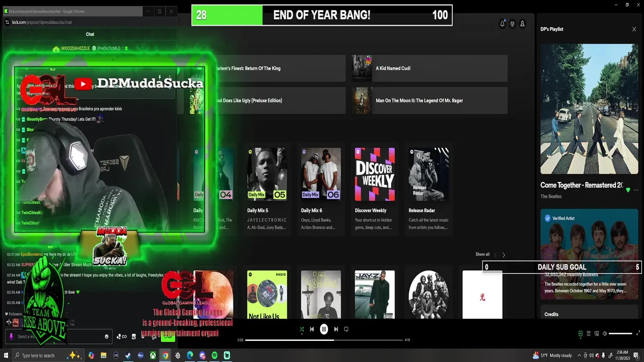
Task: Mute Spotify via speaker icon
Action: click(x=605, y=333)
